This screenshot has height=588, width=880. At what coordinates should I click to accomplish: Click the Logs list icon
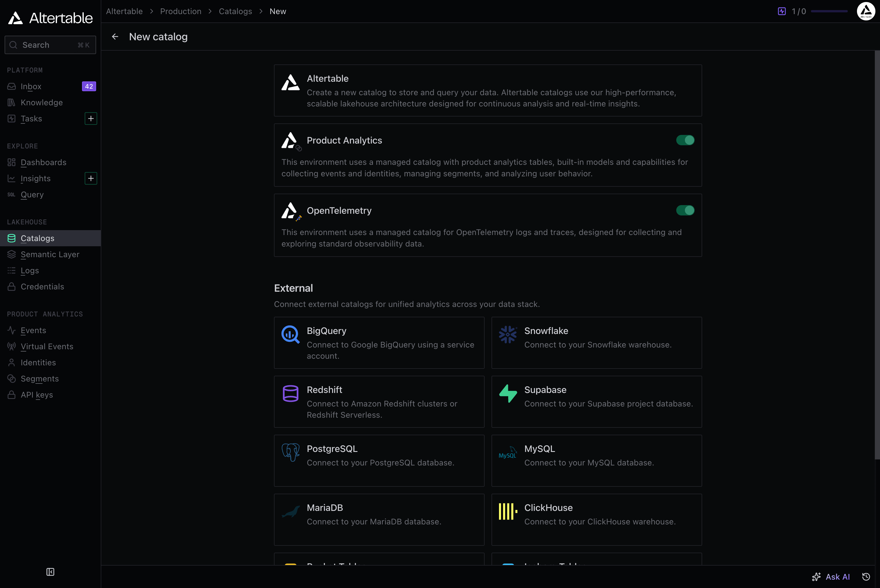pyautogui.click(x=12, y=270)
